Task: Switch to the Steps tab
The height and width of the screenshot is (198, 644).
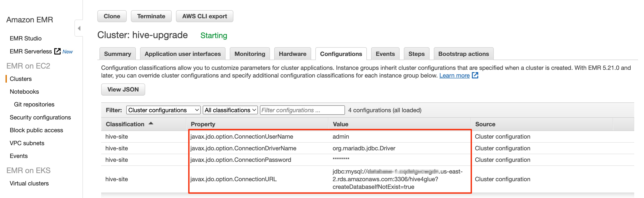Action: [417, 54]
